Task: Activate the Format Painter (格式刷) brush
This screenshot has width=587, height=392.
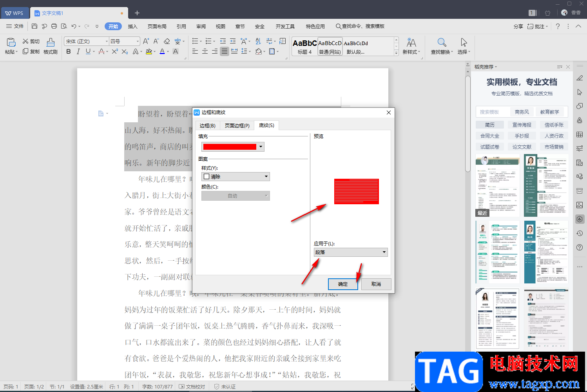Action: tap(51, 46)
